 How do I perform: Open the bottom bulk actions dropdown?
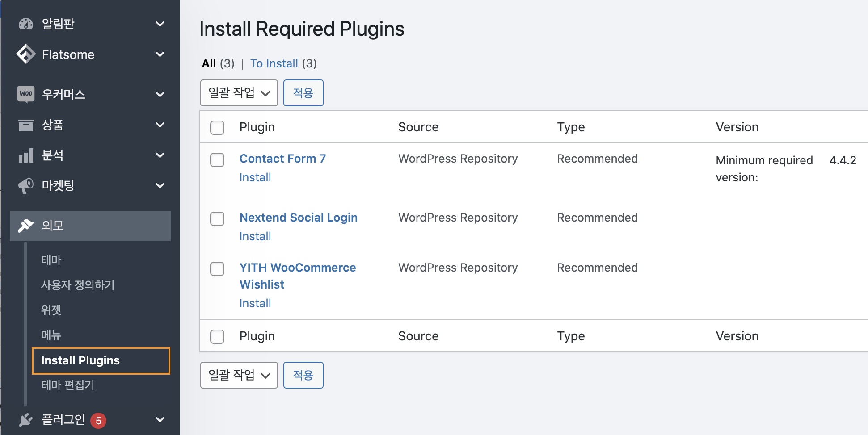[x=239, y=375]
